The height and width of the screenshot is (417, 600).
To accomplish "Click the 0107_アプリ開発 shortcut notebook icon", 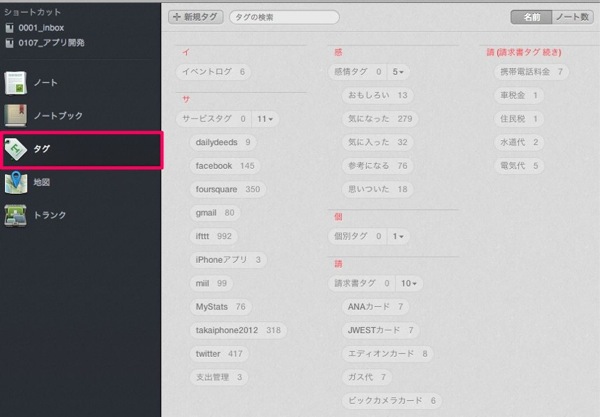I will coord(10,42).
